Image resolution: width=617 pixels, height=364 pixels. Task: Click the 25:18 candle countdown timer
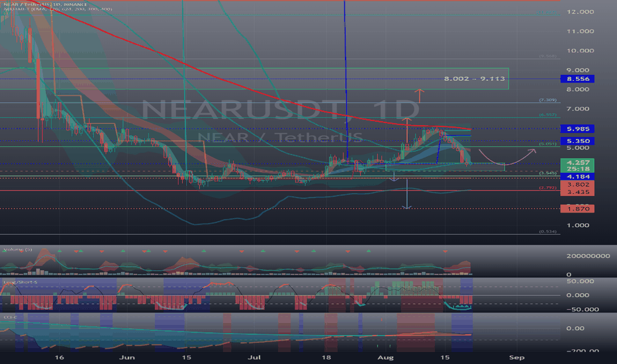point(577,169)
